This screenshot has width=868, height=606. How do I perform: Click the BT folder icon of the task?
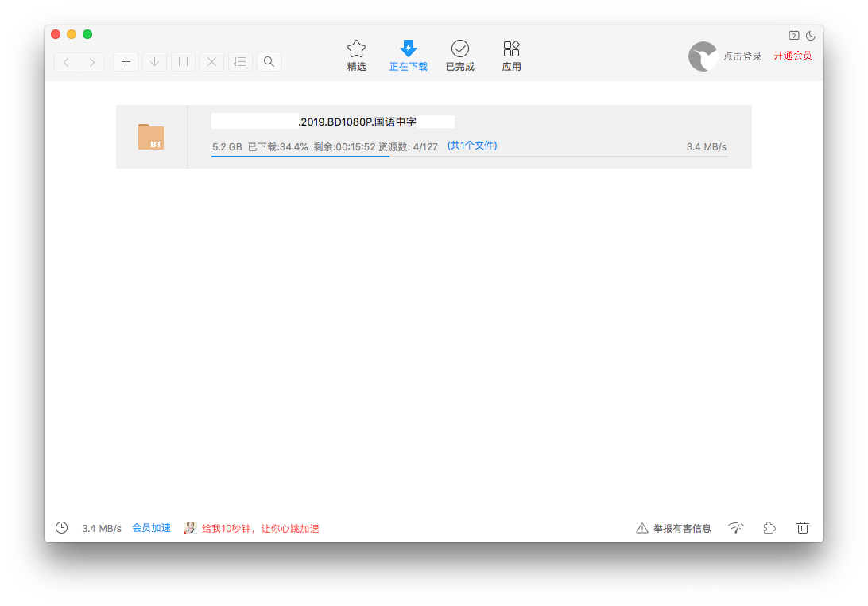[150, 136]
